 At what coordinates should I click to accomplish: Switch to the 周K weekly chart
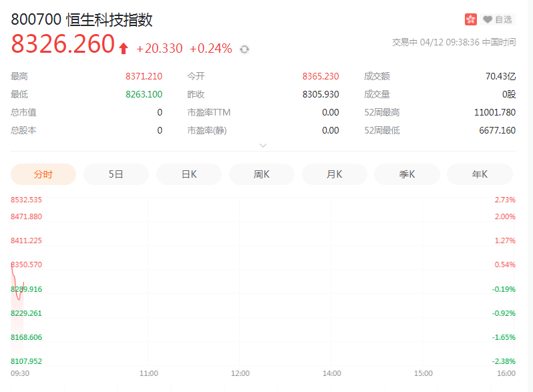point(262,174)
